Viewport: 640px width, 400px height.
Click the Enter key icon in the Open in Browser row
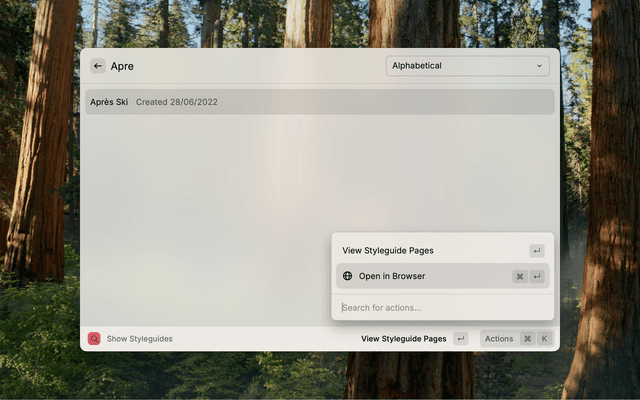(537, 276)
